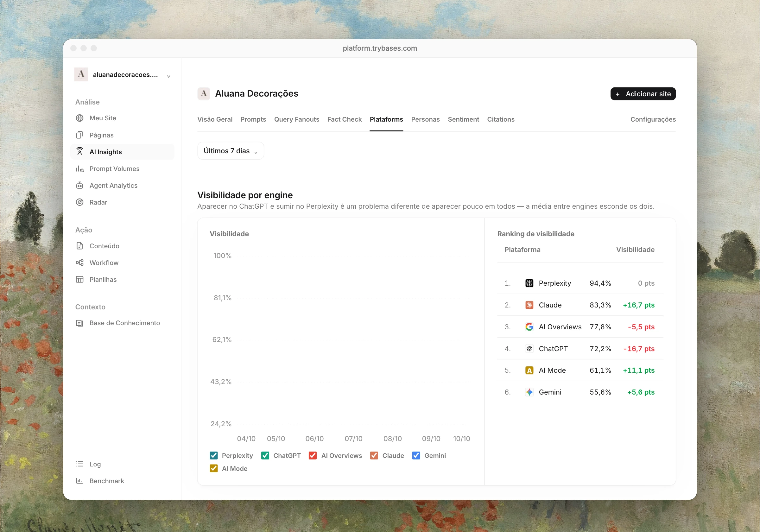
Task: Select the AI Insights icon
Action: [79, 152]
